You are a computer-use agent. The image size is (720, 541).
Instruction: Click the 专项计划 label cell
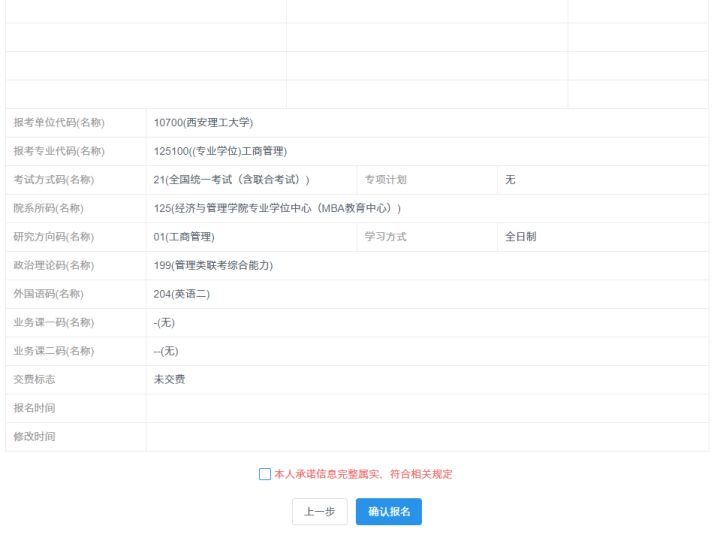point(385,180)
